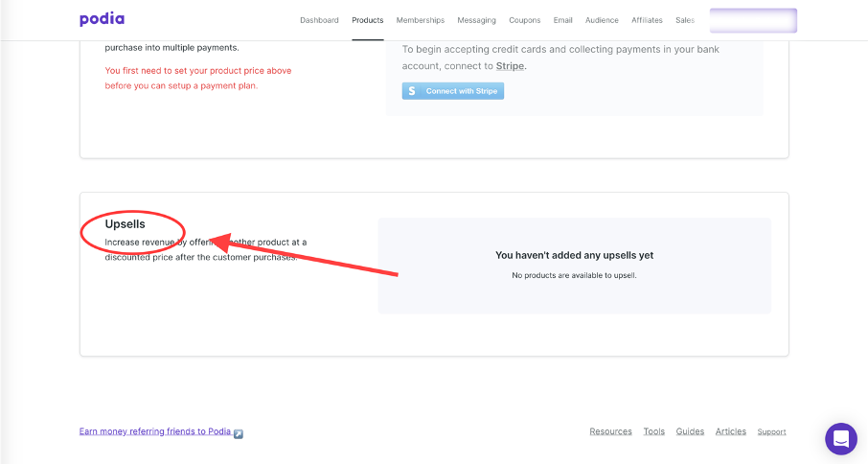Click the external-link icon beside referral link
The width and height of the screenshot is (868, 464).
click(x=238, y=433)
